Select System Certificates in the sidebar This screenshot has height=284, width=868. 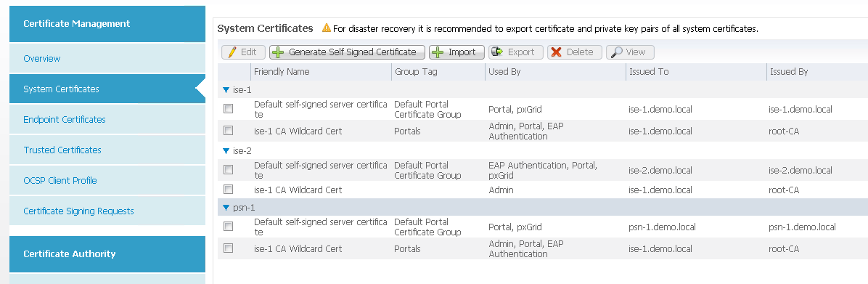click(x=107, y=89)
